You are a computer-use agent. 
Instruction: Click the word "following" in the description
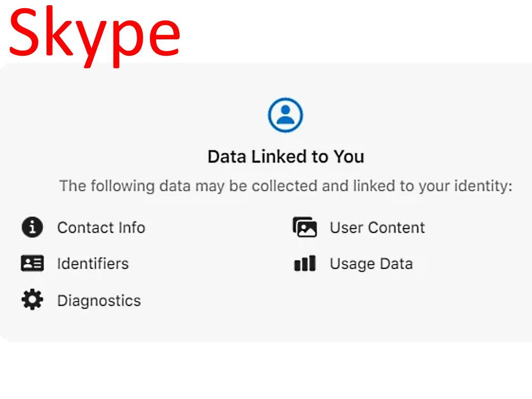(123, 186)
